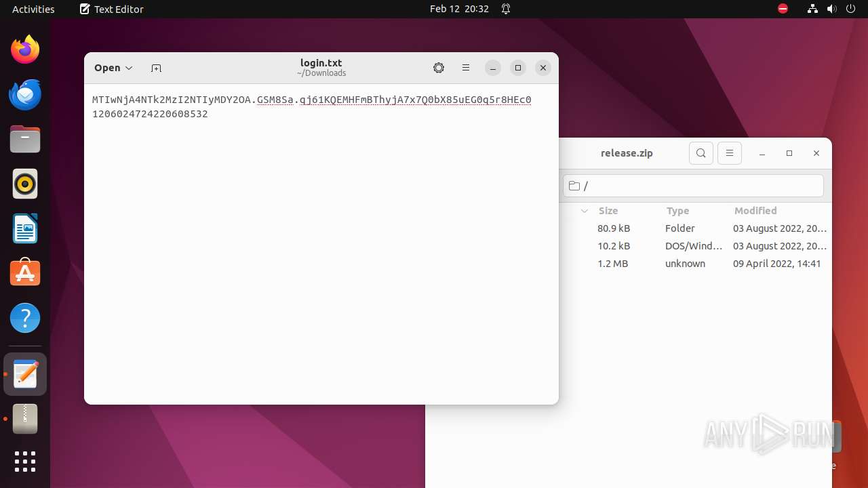The height and width of the screenshot is (488, 868).
Task: Open the Text Editor app menu in top bar
Action: point(111,9)
